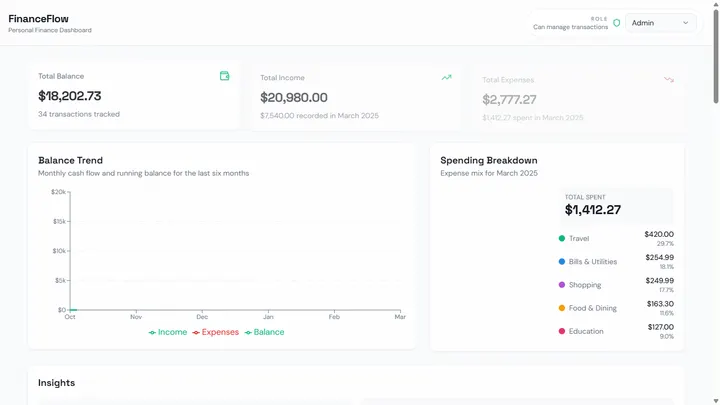This screenshot has height=405, width=720.
Task: Click the green Travel color dot
Action: [562, 238]
